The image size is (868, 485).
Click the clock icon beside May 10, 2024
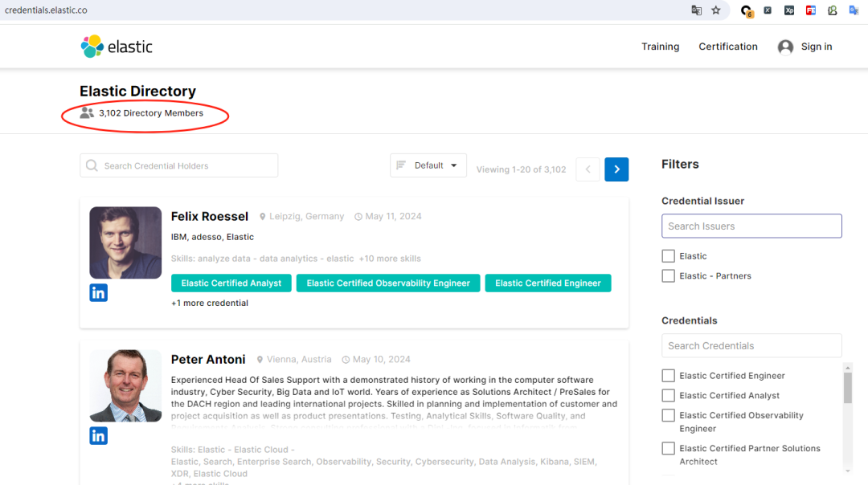(x=346, y=360)
